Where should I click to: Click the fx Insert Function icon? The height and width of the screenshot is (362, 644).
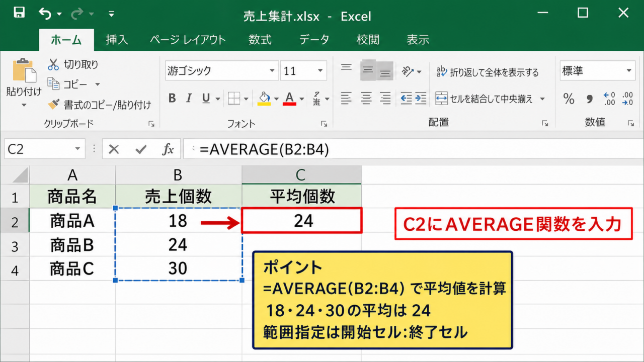pyautogui.click(x=168, y=149)
